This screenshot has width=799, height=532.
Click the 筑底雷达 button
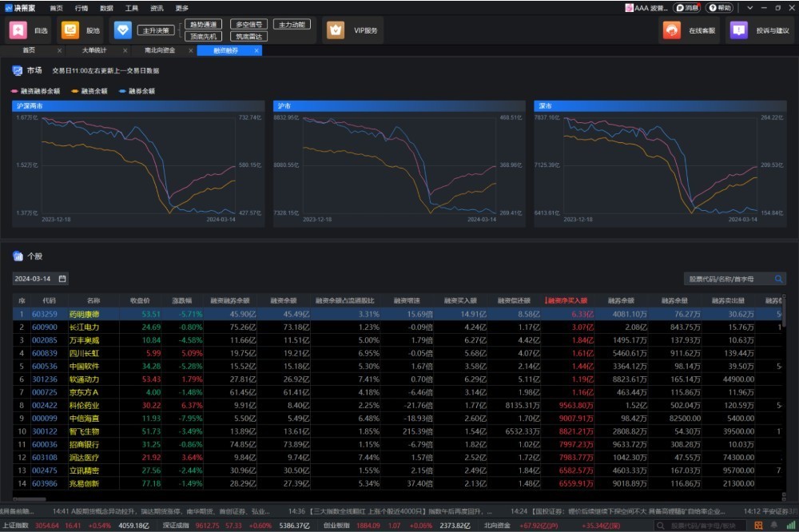(248, 36)
